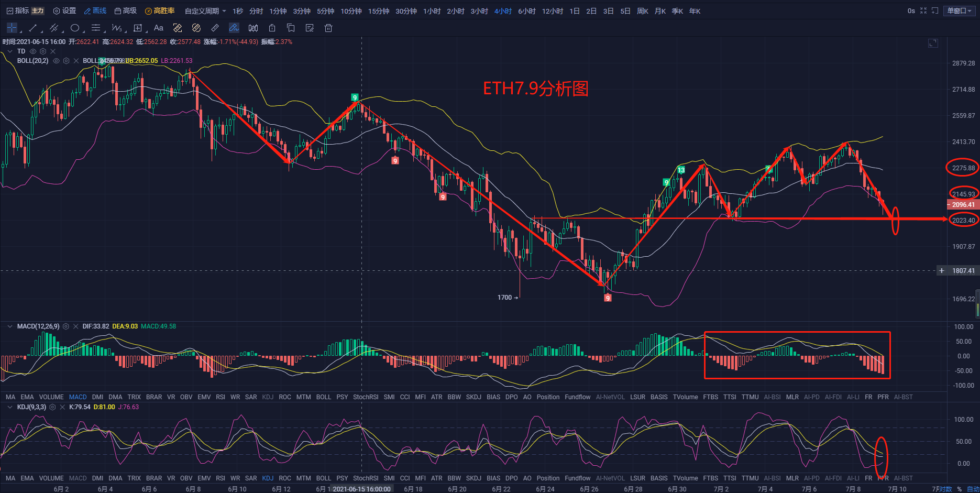This screenshot has height=493, width=980.
Task: Click the copy drawings icon
Action: click(291, 28)
